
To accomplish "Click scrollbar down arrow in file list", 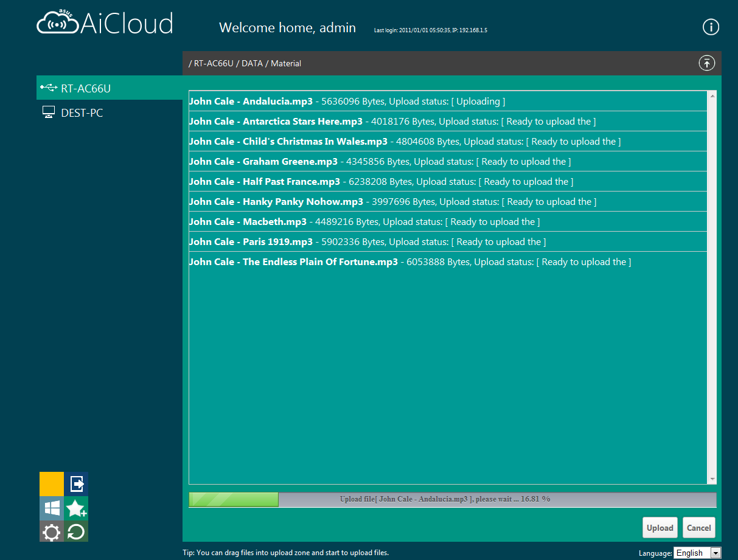I will tap(712, 479).
